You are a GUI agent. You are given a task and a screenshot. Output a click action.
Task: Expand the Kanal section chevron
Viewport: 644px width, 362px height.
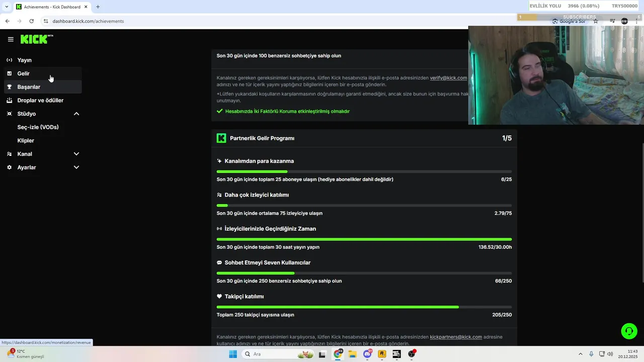point(76,154)
